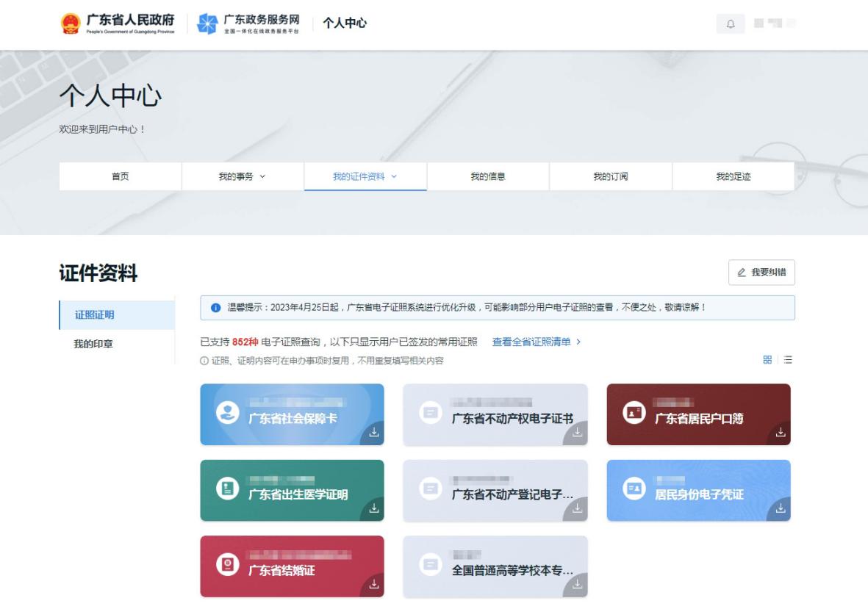The image size is (868, 609).
Task: Switch to grid view layout
Action: click(x=767, y=359)
